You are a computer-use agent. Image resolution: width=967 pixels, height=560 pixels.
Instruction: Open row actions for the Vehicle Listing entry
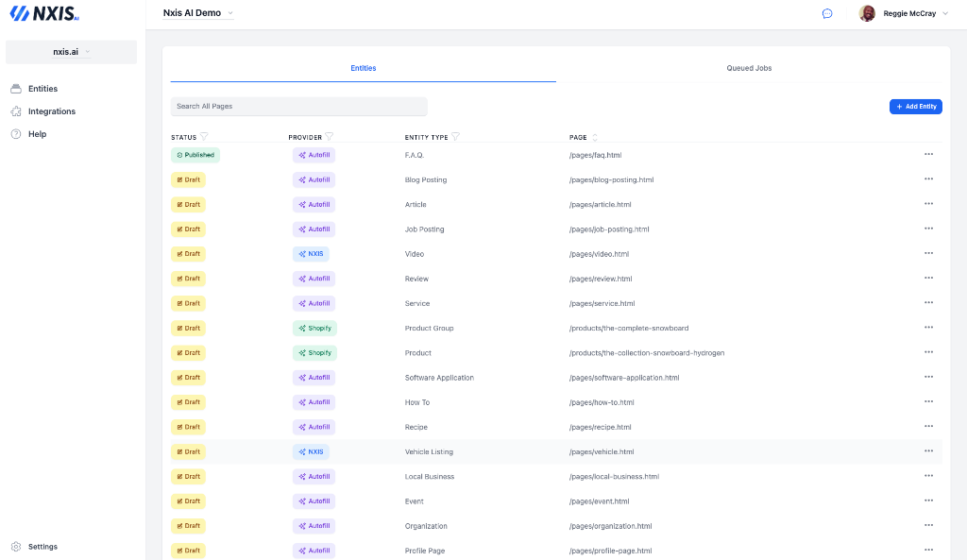[x=928, y=451]
